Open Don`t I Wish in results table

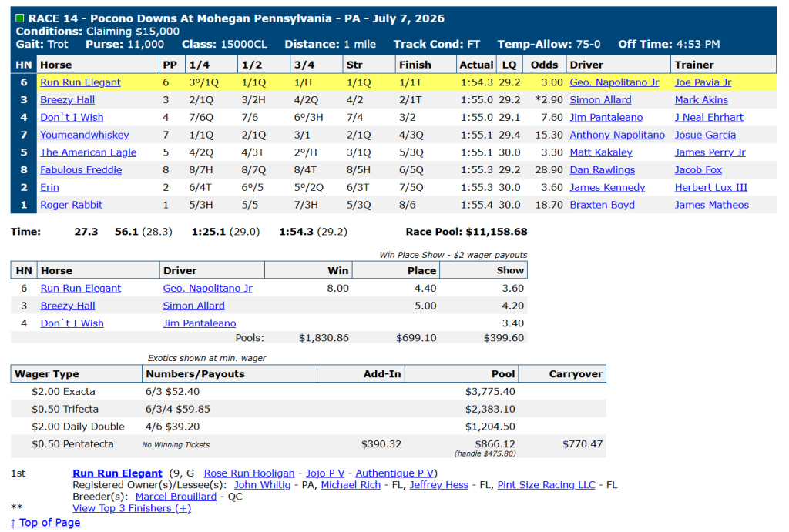(72, 118)
